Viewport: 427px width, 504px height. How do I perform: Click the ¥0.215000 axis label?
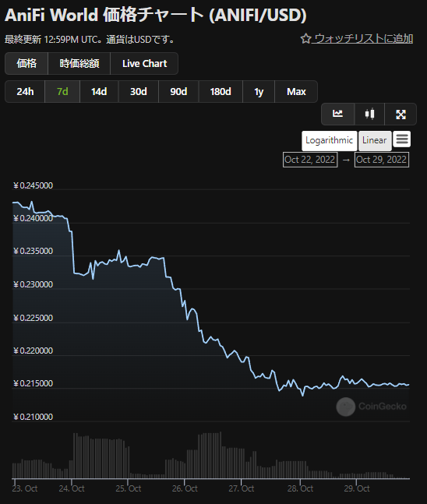[33, 383]
